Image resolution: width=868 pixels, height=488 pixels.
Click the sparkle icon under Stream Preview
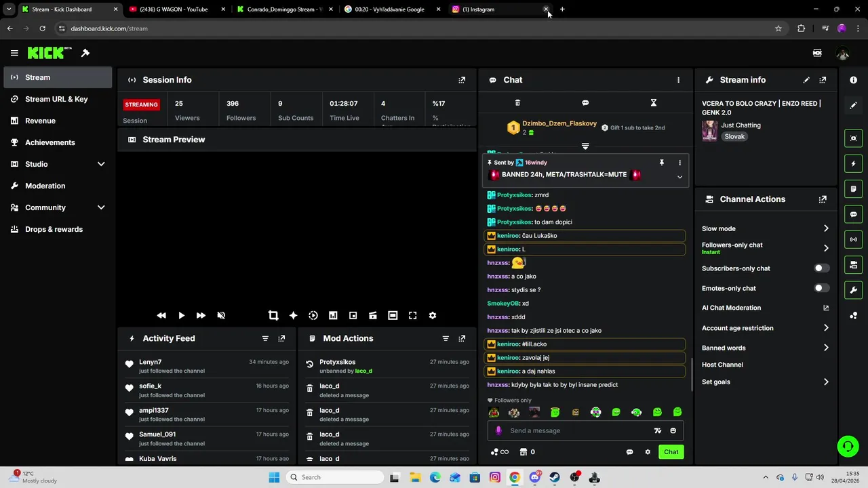pyautogui.click(x=293, y=315)
